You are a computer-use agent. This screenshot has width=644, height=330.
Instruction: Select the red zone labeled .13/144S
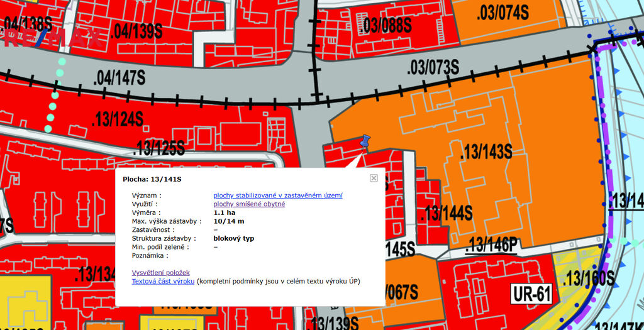pyautogui.click(x=447, y=213)
